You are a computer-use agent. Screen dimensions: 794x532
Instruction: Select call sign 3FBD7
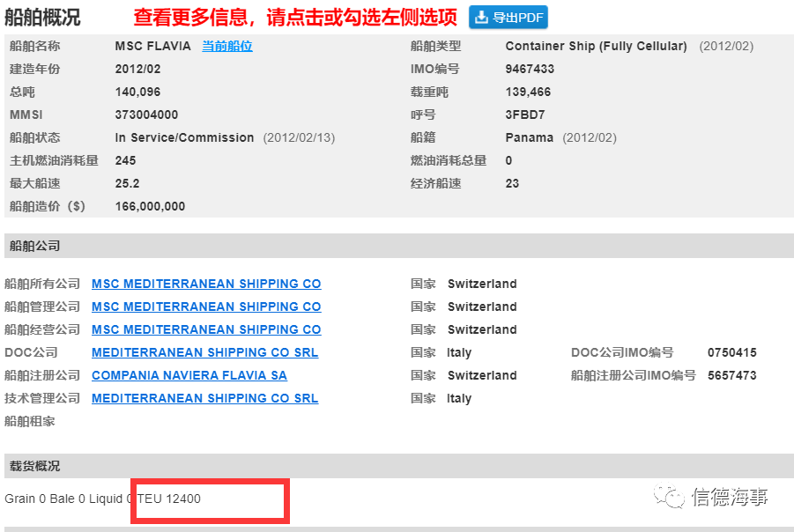coord(525,115)
